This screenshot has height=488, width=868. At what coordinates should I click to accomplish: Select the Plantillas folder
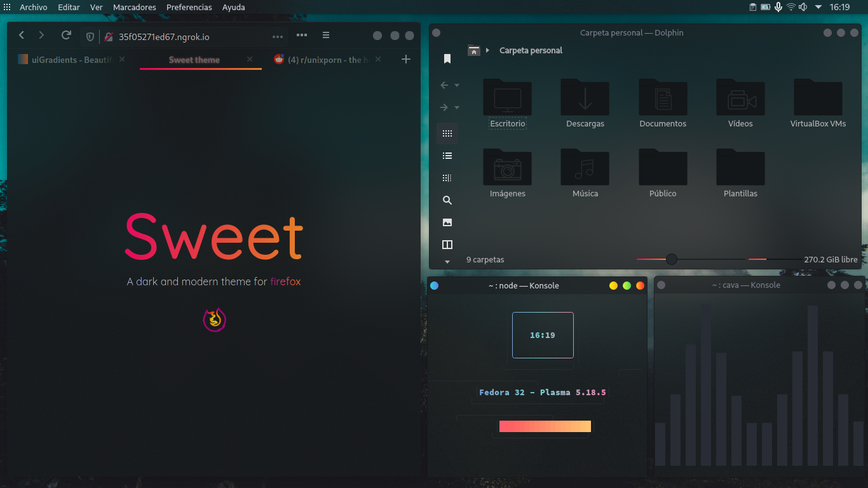[x=740, y=173]
